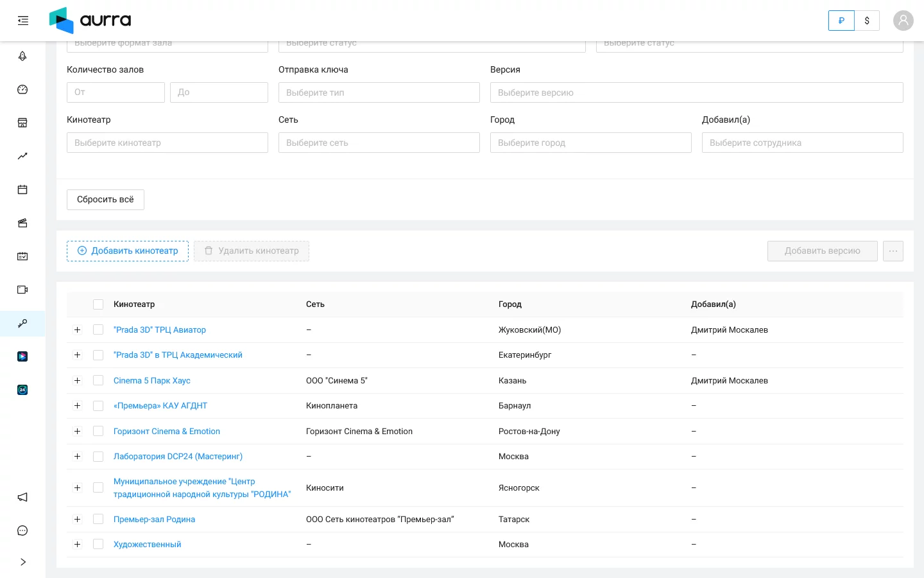This screenshot has height=578, width=924.
Task: Open the megaphone announcements icon
Action: click(x=22, y=497)
